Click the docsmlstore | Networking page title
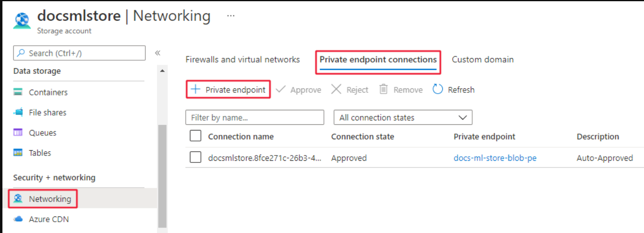644x233 pixels. (x=124, y=16)
